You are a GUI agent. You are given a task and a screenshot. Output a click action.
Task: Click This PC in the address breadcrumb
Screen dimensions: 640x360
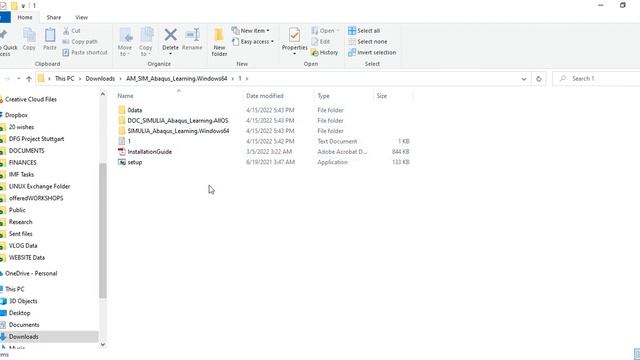click(x=64, y=78)
